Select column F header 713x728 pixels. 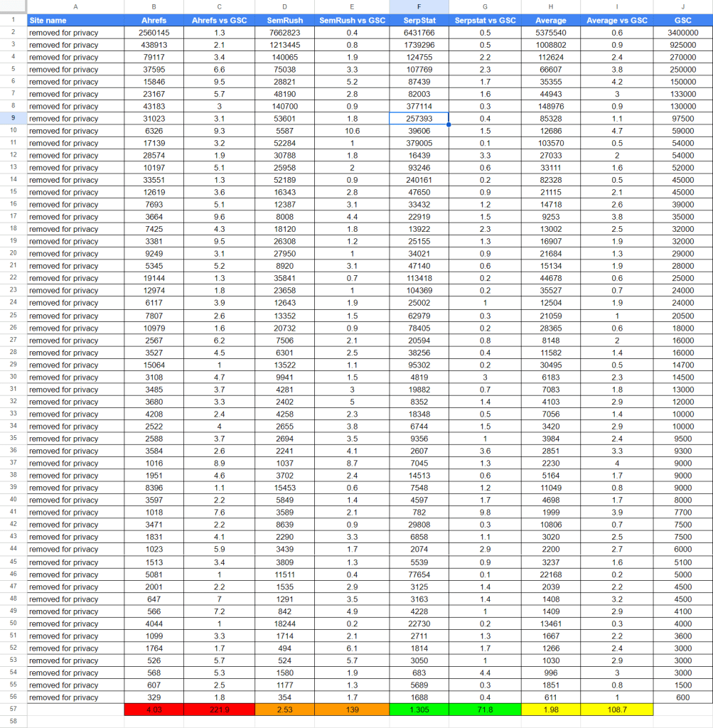point(419,6)
